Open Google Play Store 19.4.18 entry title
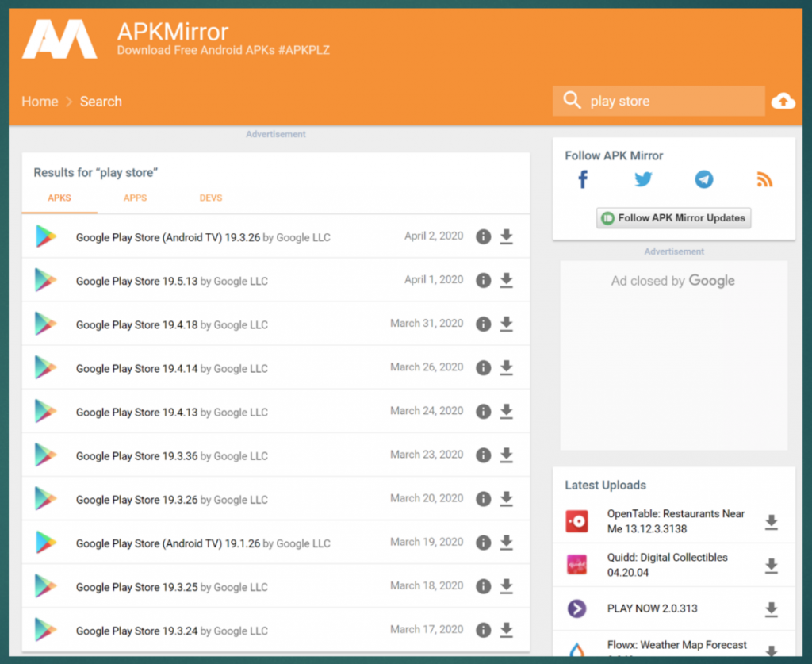 pyautogui.click(x=136, y=324)
